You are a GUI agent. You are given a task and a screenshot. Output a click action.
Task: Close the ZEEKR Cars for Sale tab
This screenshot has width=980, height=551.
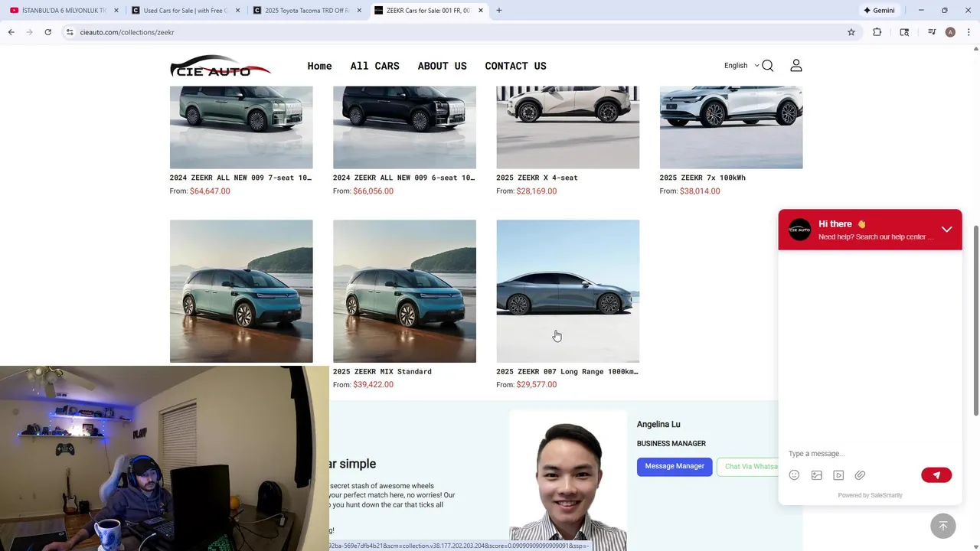pyautogui.click(x=481, y=11)
